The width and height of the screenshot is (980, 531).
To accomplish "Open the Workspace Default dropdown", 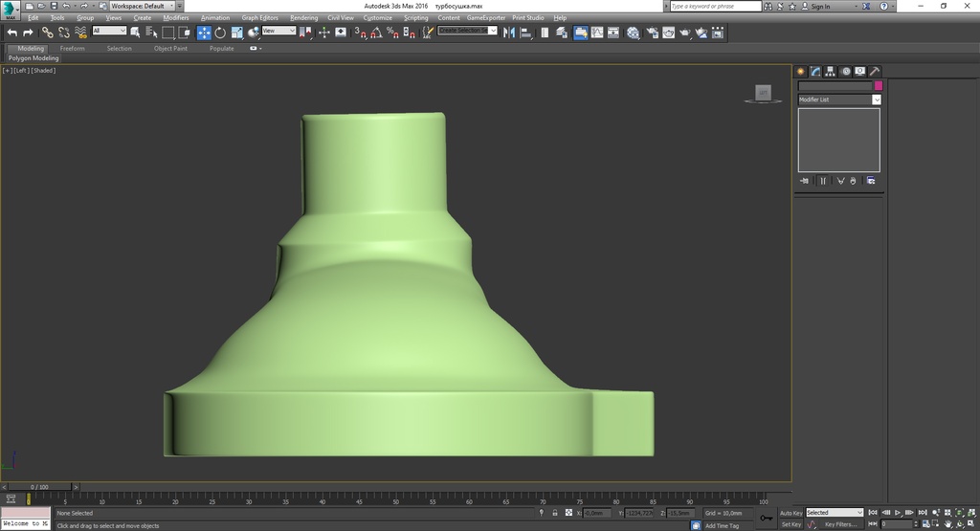I will coord(143,6).
